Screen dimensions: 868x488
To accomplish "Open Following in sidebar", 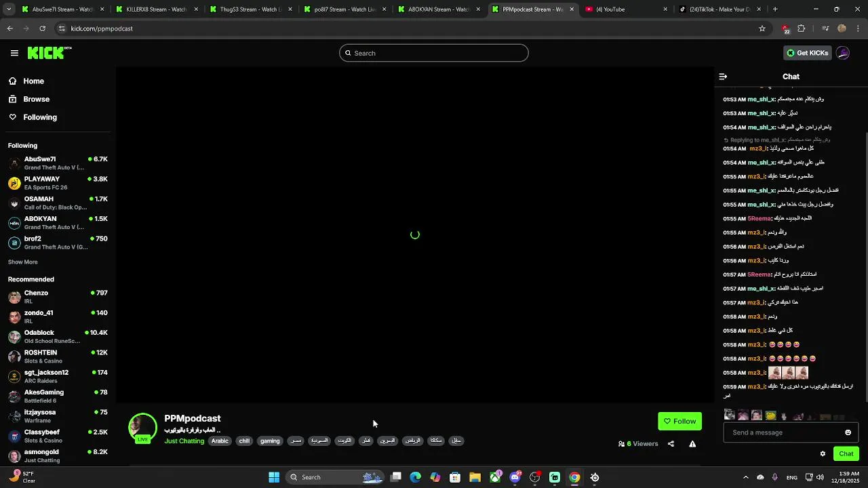I will click(x=40, y=117).
